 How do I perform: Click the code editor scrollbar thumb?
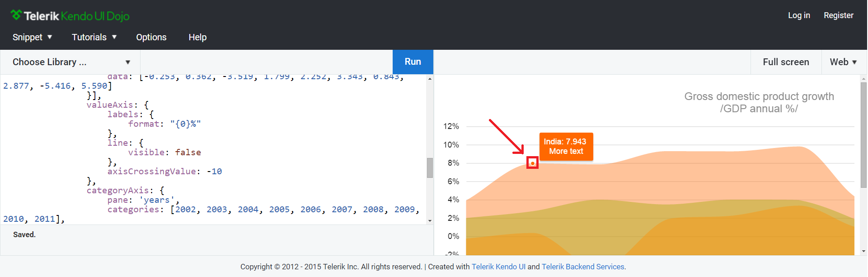(430, 168)
